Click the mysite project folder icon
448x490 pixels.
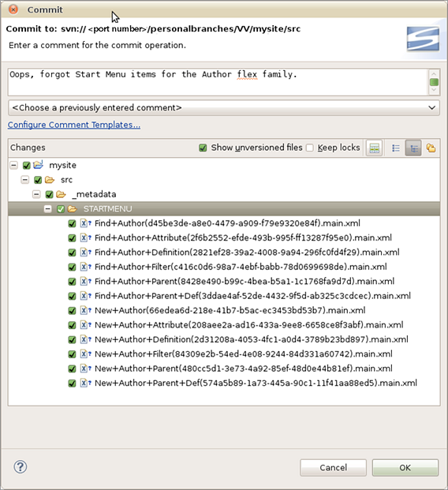38,165
